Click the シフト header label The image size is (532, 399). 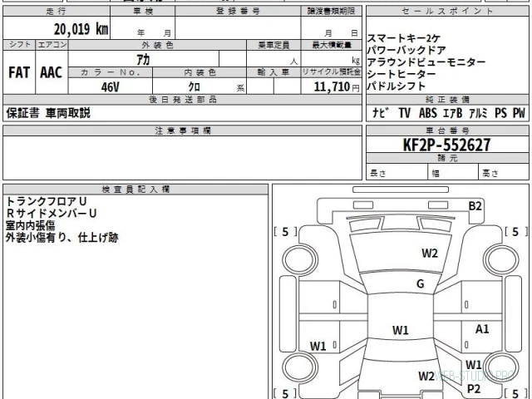[19, 45]
